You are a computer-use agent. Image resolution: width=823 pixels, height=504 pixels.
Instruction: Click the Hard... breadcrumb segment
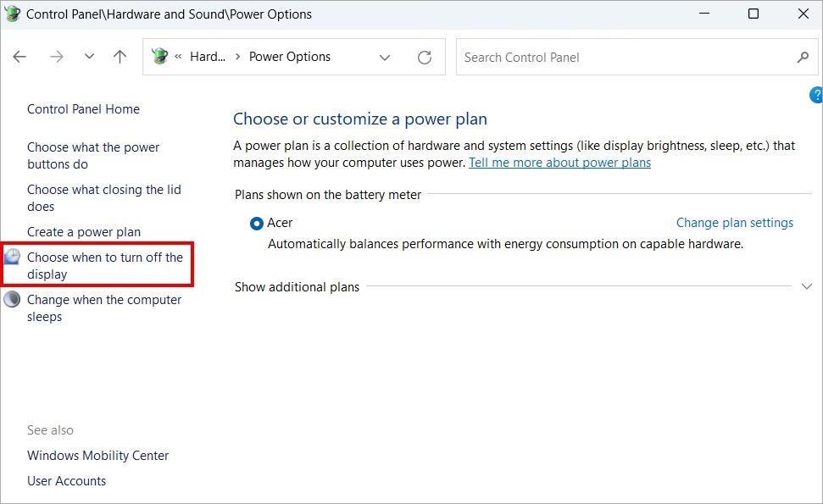208,57
